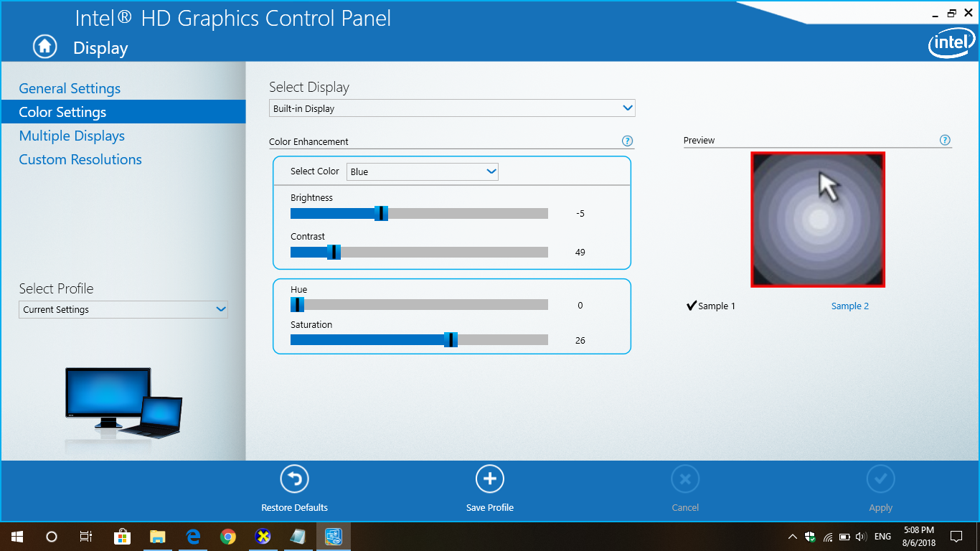
Task: Click the Intel logo in header
Action: coord(951,44)
